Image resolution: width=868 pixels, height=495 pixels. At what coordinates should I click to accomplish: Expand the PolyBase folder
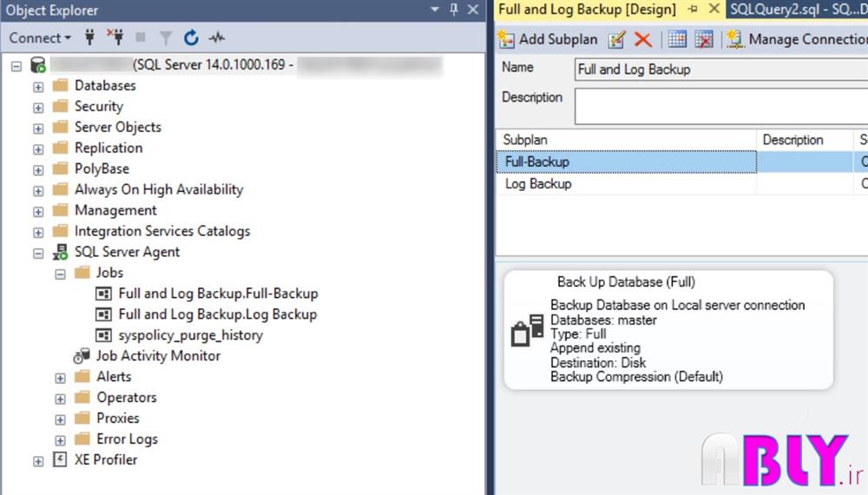pyautogui.click(x=38, y=170)
